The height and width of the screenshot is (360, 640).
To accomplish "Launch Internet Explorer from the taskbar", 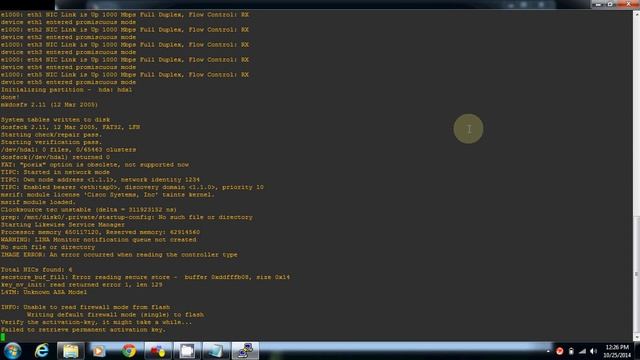I will pos(42,351).
